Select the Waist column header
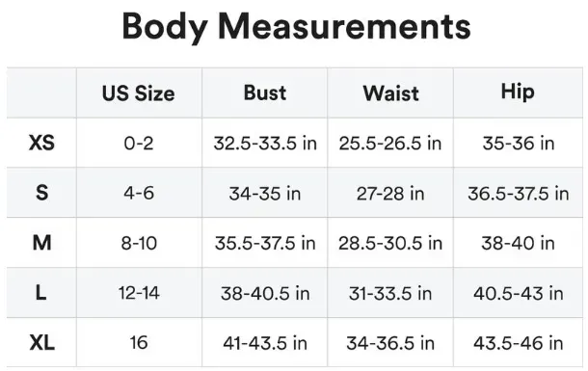 click(390, 93)
